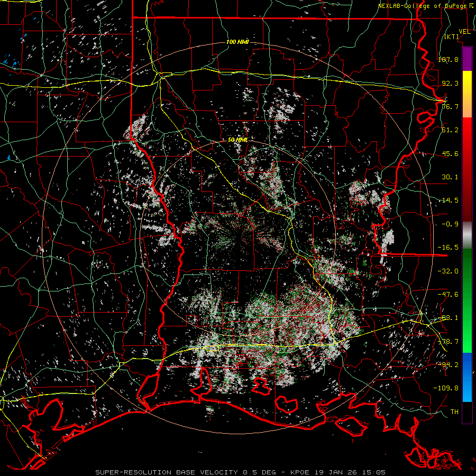
Task: Select the 14.5 velocity scale value
Action: click(x=450, y=200)
